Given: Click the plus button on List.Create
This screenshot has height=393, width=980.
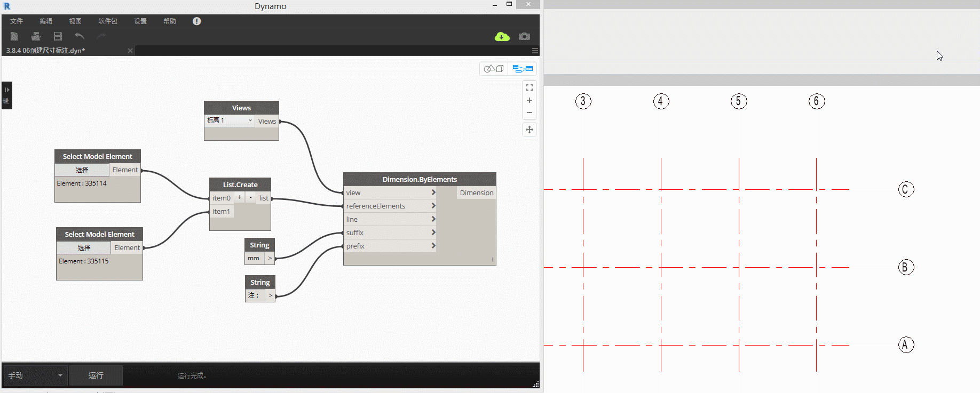Looking at the screenshot, I should pyautogui.click(x=240, y=197).
